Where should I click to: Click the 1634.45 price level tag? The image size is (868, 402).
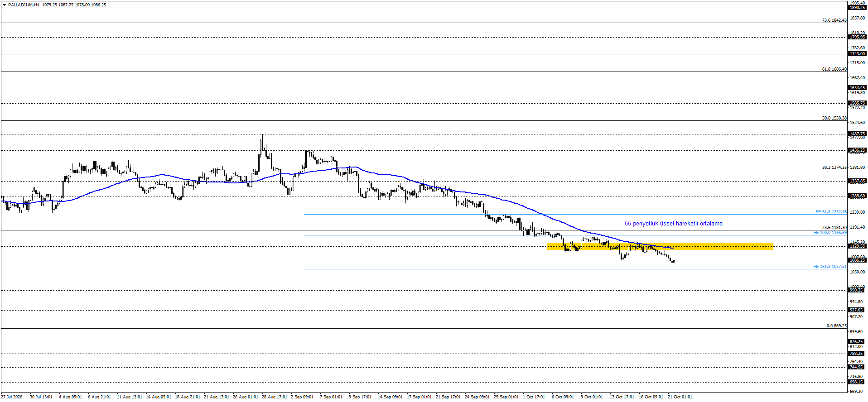point(857,88)
